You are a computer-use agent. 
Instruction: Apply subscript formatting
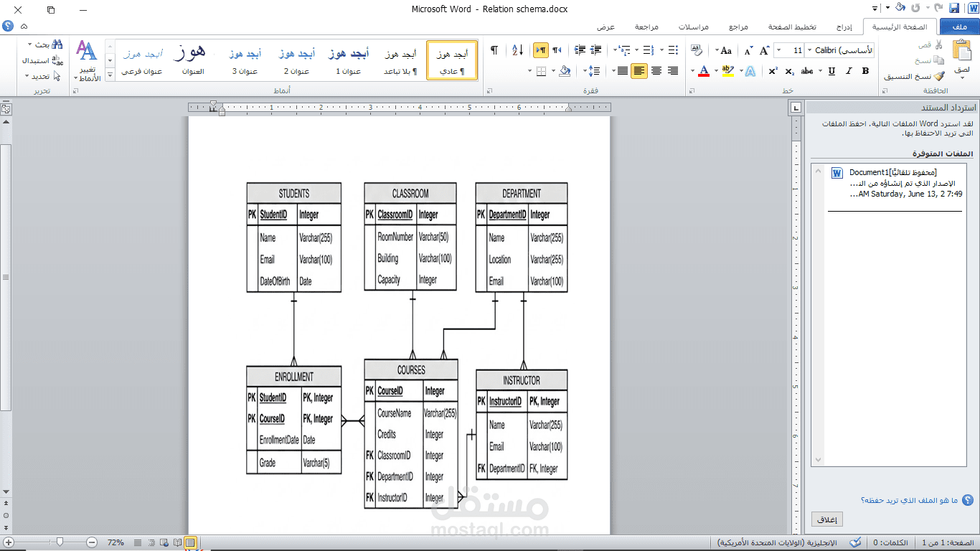click(790, 71)
